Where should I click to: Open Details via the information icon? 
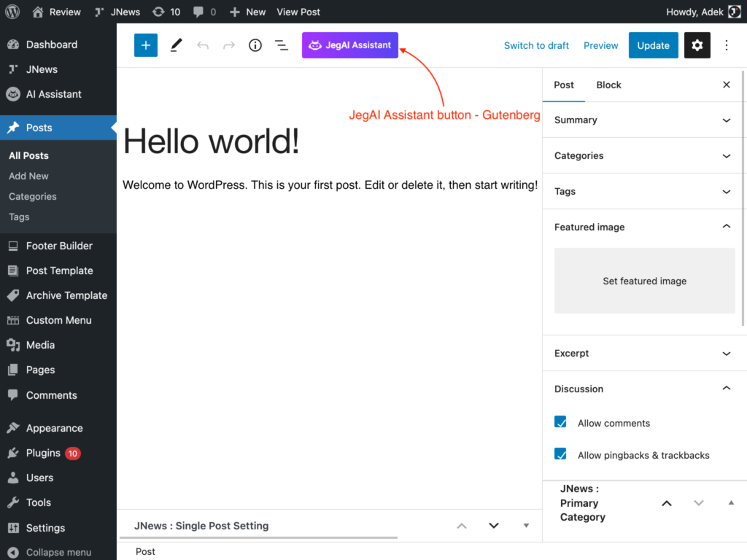point(255,45)
